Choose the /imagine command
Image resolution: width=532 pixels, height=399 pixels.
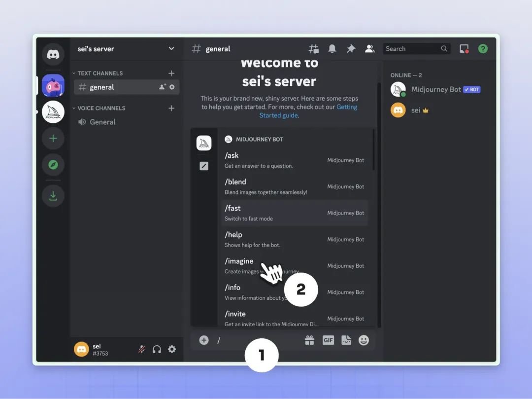point(294,266)
